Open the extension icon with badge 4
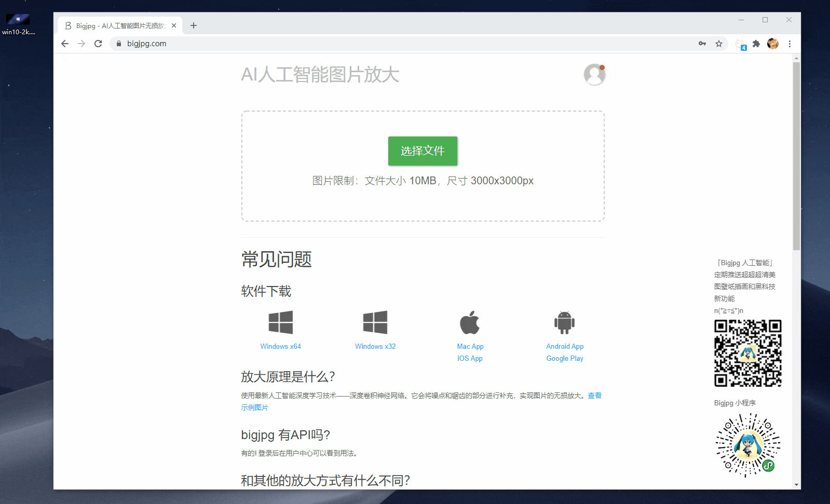Image resolution: width=830 pixels, height=504 pixels. pos(741,44)
